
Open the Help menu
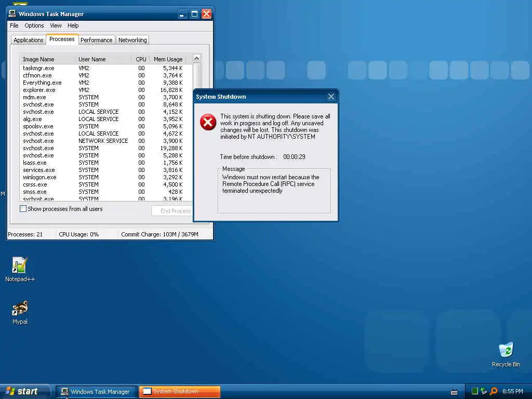pyautogui.click(x=73, y=25)
